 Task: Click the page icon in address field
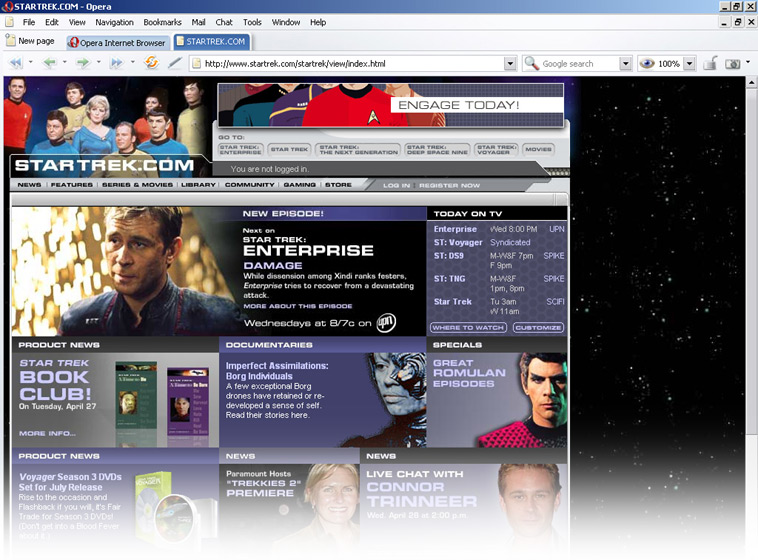tap(196, 63)
